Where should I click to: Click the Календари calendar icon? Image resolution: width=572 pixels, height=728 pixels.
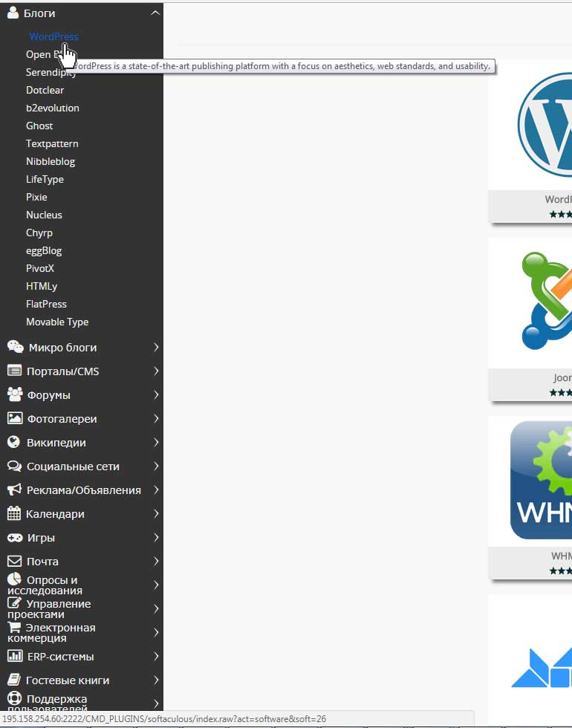click(14, 513)
